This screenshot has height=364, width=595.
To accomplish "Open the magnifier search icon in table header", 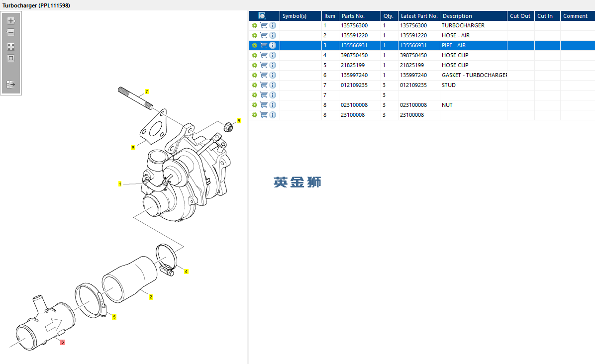I will [262, 16].
